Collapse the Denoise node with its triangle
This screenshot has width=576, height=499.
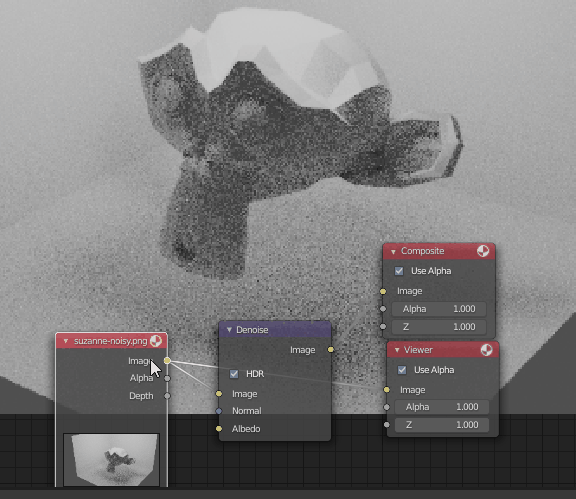[229, 330]
